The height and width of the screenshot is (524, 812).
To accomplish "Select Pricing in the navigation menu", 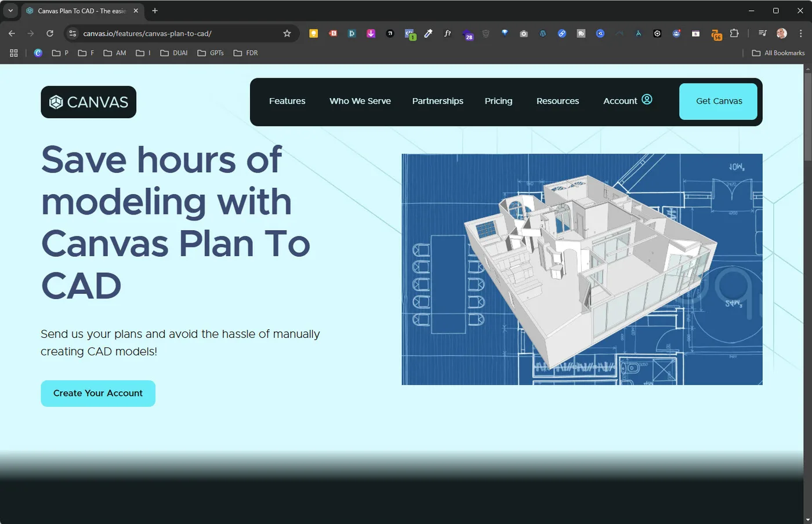I will point(498,101).
